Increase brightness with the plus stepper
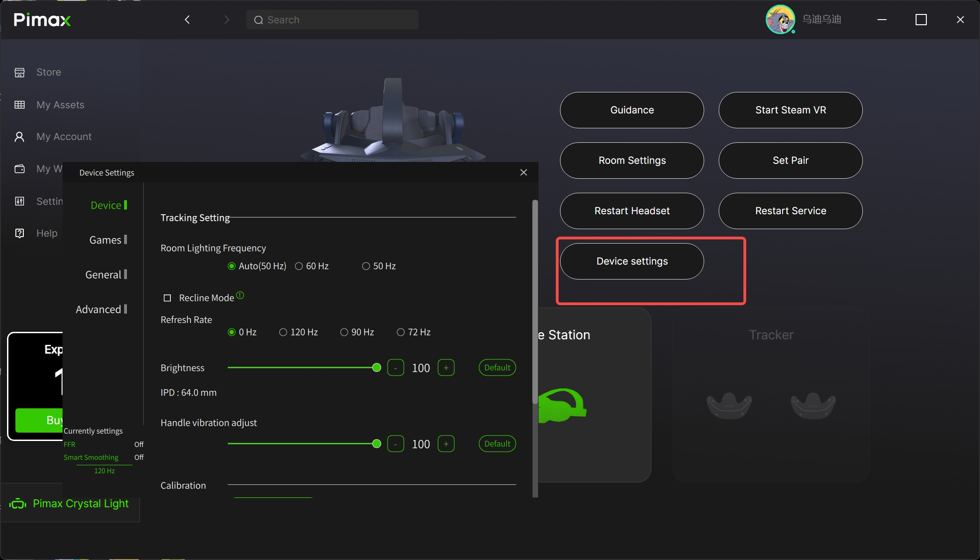 point(446,368)
